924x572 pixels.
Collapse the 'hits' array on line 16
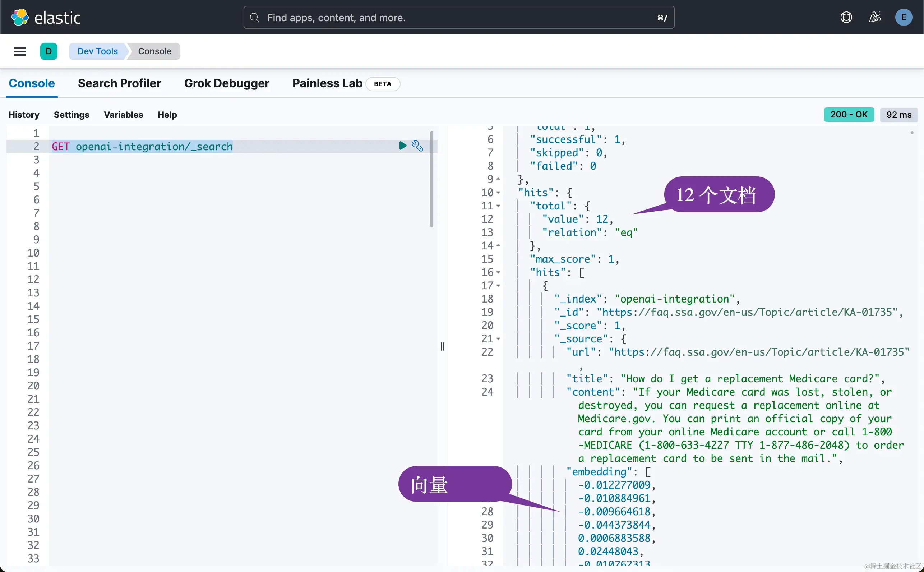click(x=498, y=273)
